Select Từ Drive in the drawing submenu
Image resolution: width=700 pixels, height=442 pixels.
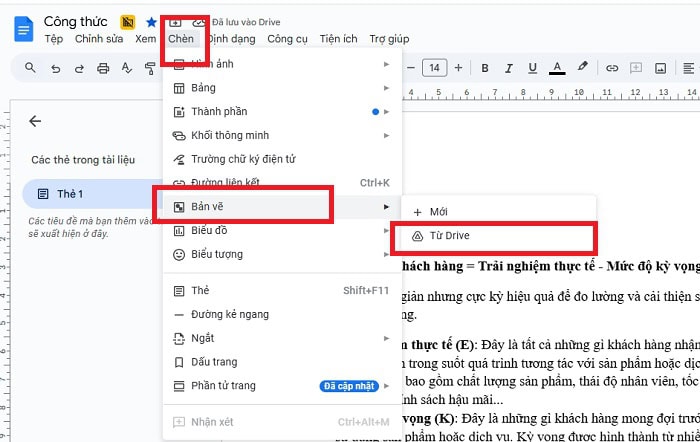[450, 236]
